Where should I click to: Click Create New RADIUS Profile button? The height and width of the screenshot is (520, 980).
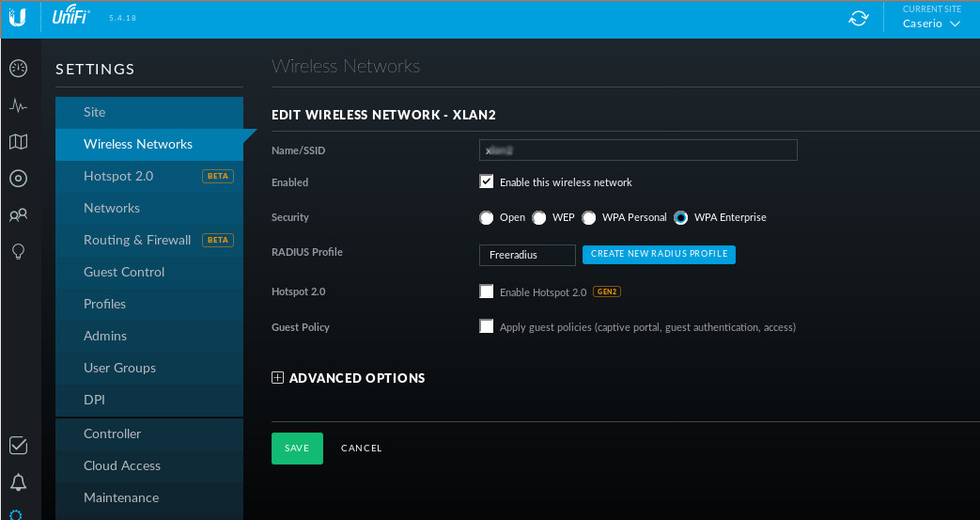tap(659, 254)
